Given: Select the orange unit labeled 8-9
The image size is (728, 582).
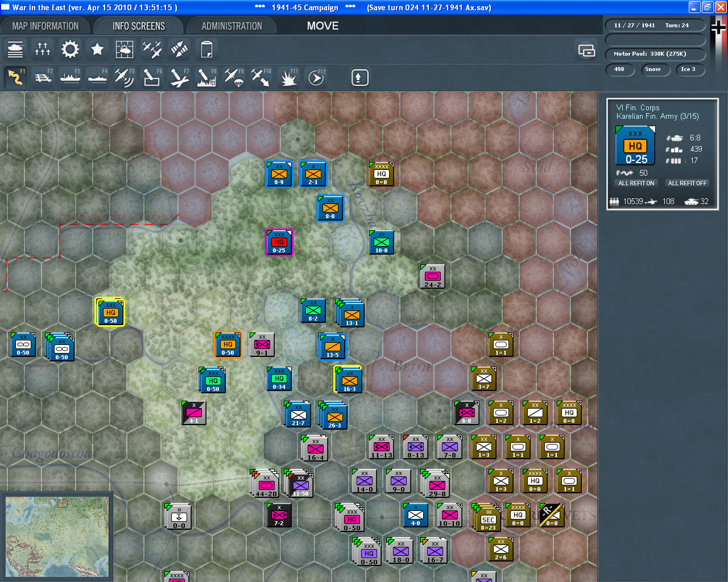Looking at the screenshot, I should coord(279,174).
